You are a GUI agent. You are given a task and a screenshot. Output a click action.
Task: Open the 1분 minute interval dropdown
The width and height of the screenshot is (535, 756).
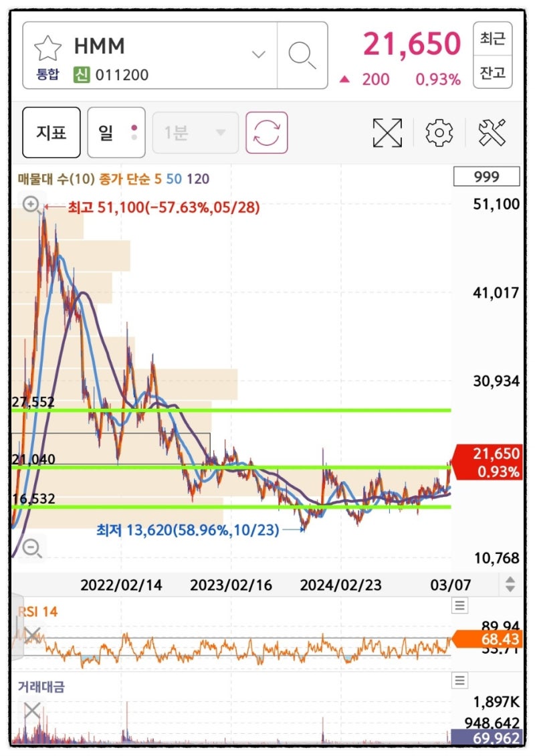click(x=195, y=132)
